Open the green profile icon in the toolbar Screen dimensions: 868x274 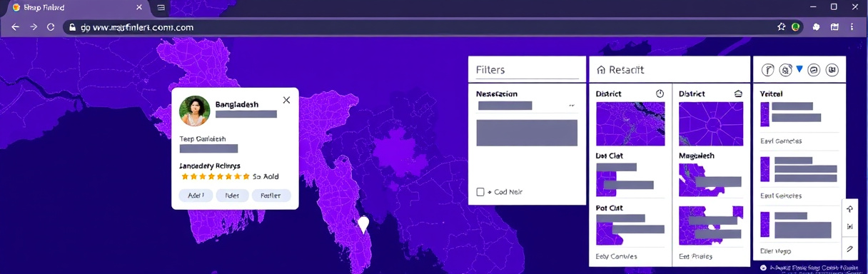click(795, 26)
